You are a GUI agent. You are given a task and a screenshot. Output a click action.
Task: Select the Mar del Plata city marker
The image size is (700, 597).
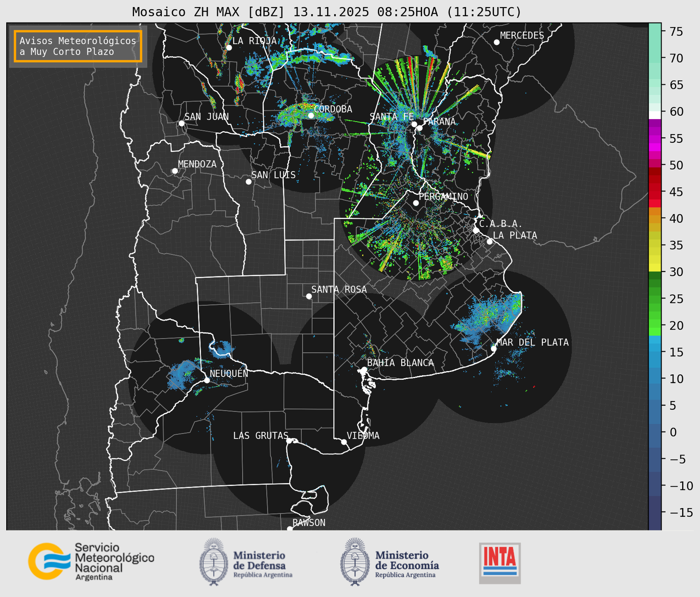click(x=493, y=349)
